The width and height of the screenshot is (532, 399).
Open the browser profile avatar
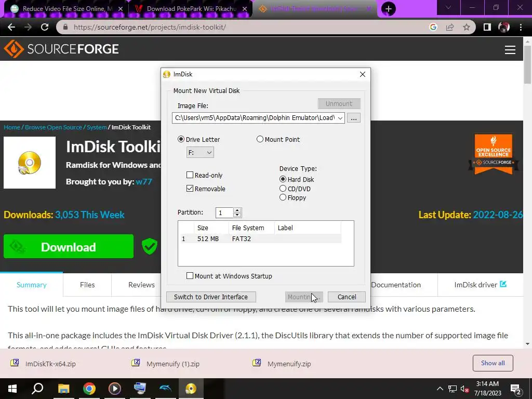pos(504,27)
